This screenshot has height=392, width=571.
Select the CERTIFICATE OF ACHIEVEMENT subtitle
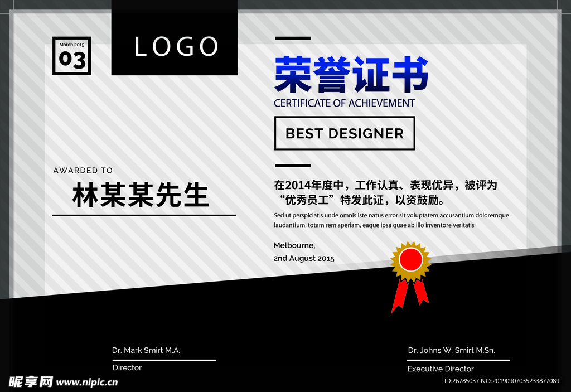[x=344, y=103]
